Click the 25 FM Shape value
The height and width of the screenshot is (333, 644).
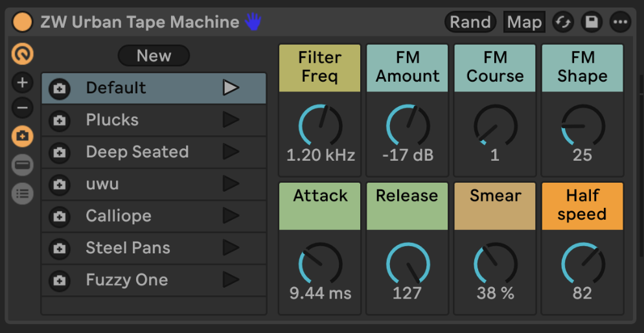(582, 155)
